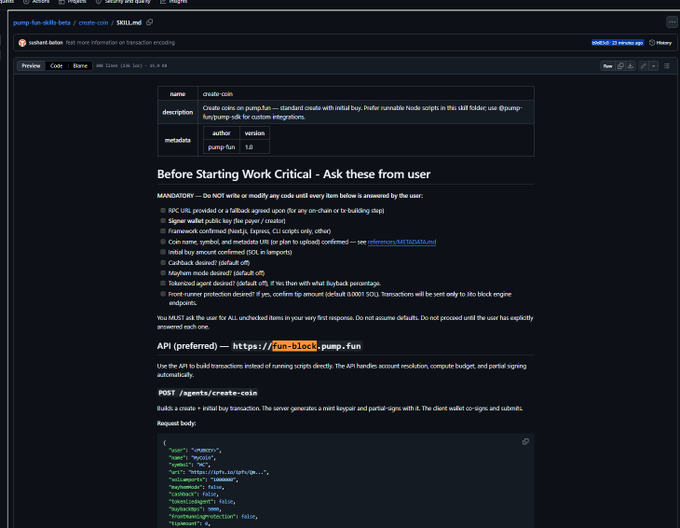Click the 'metadata' row header cell
This screenshot has height=528, width=680.
(x=177, y=140)
